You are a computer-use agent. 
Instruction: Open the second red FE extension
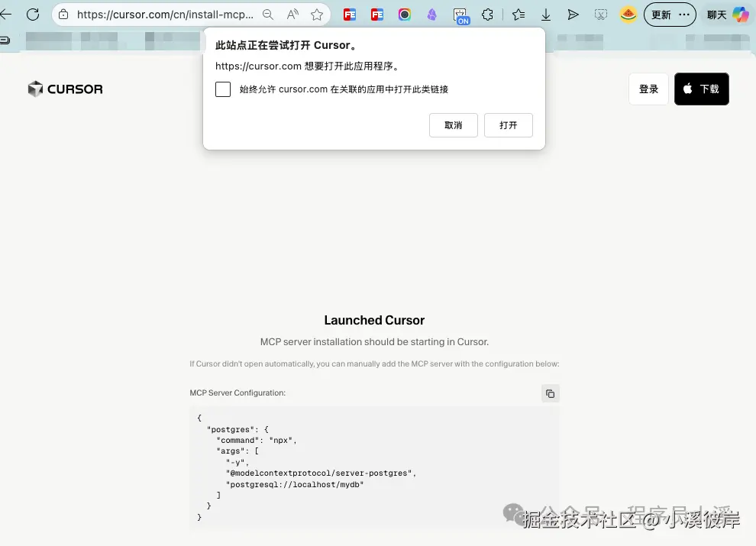pos(377,15)
